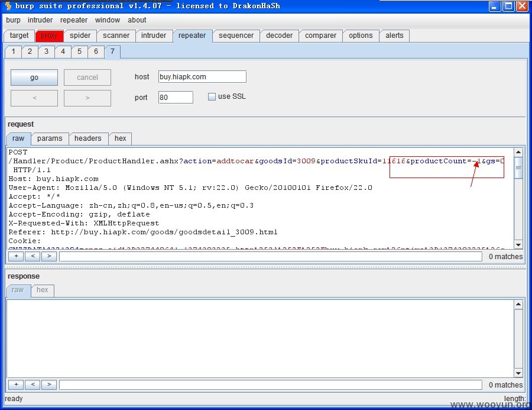Switch to the intruder tool tab
The image size is (532, 410).
click(x=153, y=35)
